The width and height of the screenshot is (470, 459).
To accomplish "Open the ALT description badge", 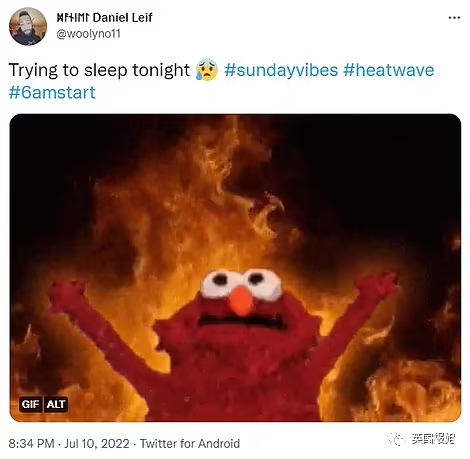I will tap(56, 404).
